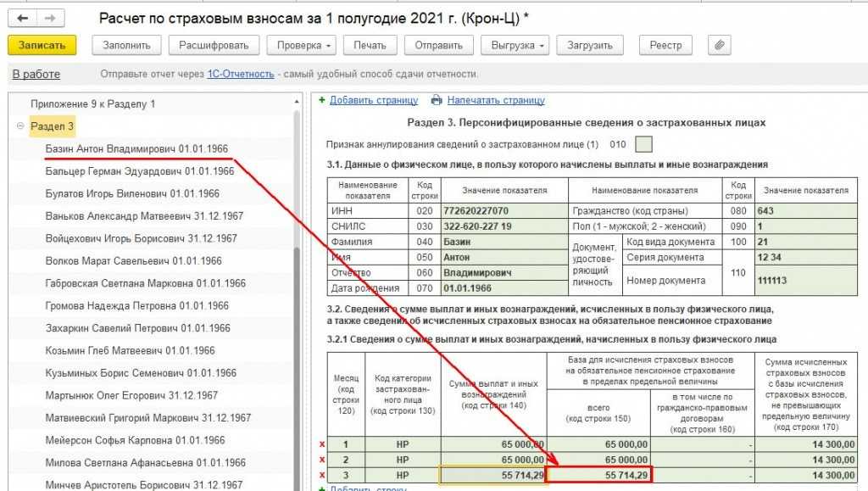Image resolution: width=868 pixels, height=491 pixels.
Task: Select Козьмин Глеб Матвеевич in the list
Action: pos(130,350)
